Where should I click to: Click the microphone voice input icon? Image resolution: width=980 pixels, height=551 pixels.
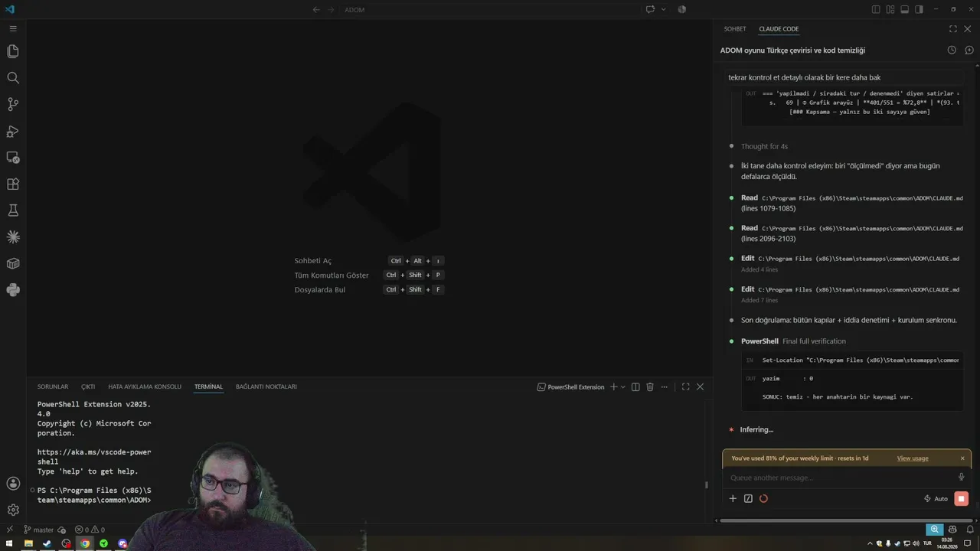click(962, 478)
